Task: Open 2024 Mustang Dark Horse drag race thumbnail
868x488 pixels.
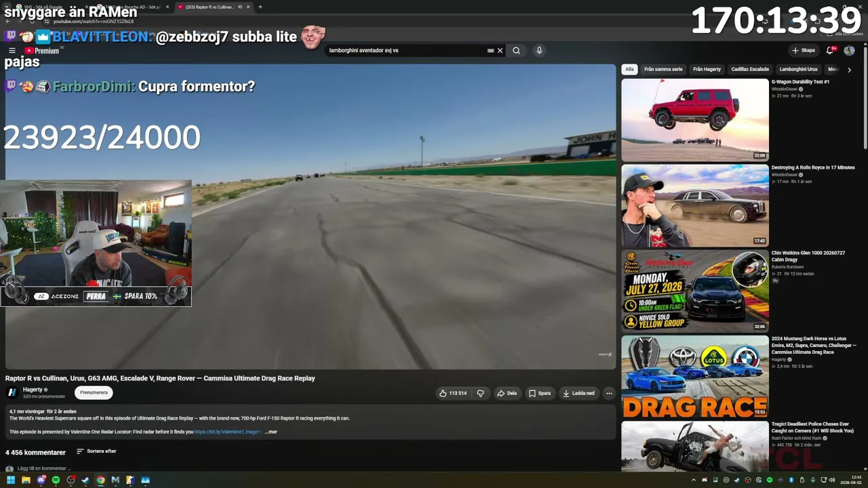Action: pyautogui.click(x=695, y=377)
